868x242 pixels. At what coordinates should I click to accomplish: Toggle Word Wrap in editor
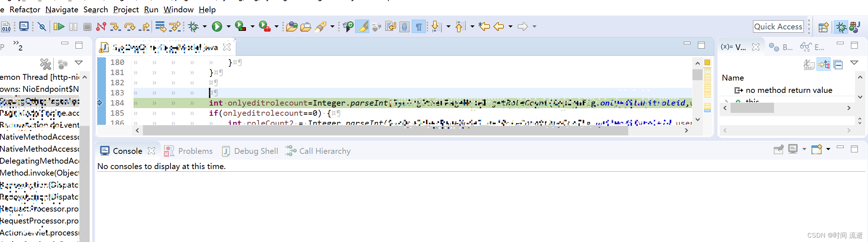(391, 26)
